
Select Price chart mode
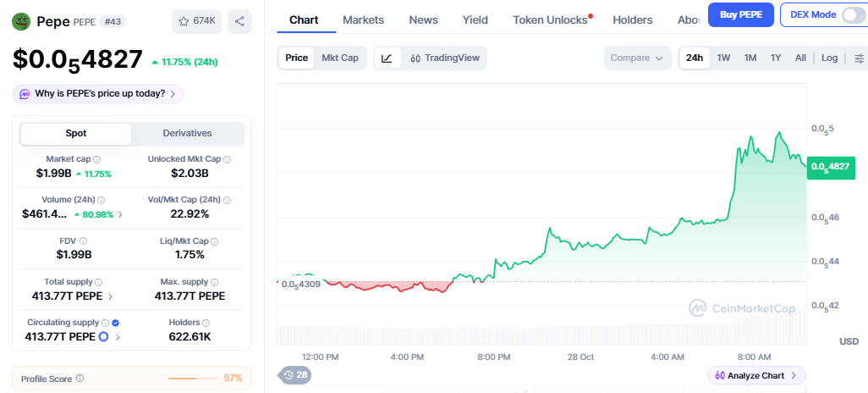click(296, 58)
